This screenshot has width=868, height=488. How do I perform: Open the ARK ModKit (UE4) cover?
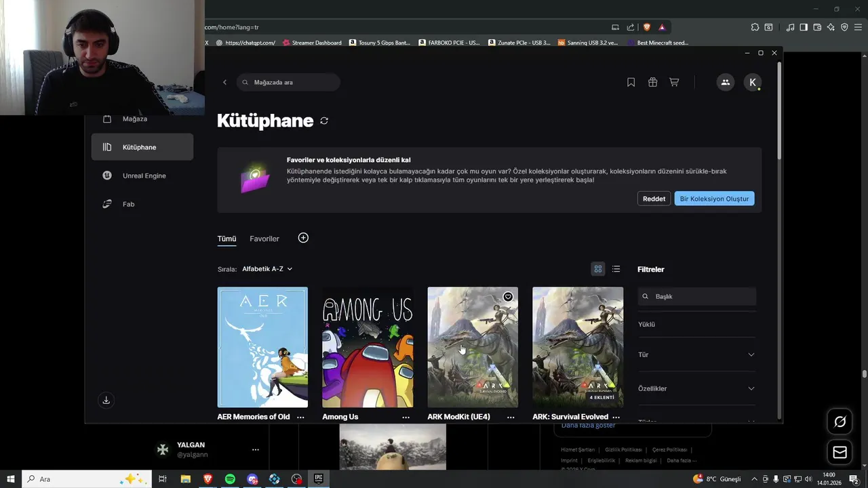click(x=473, y=347)
